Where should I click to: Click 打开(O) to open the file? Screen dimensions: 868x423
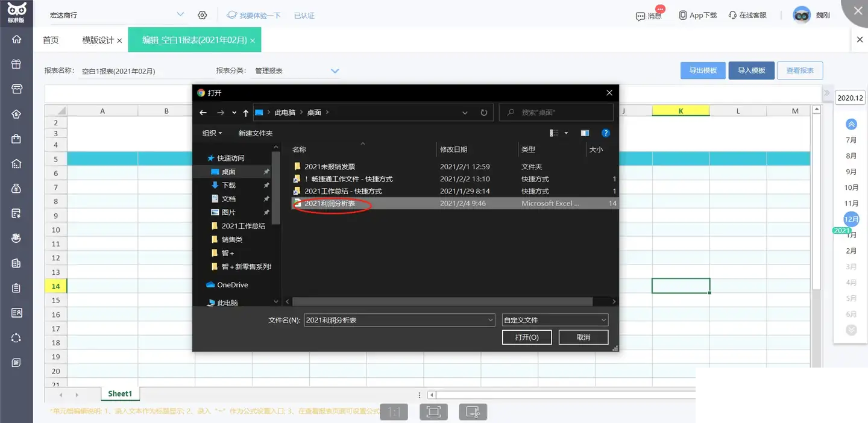click(527, 337)
